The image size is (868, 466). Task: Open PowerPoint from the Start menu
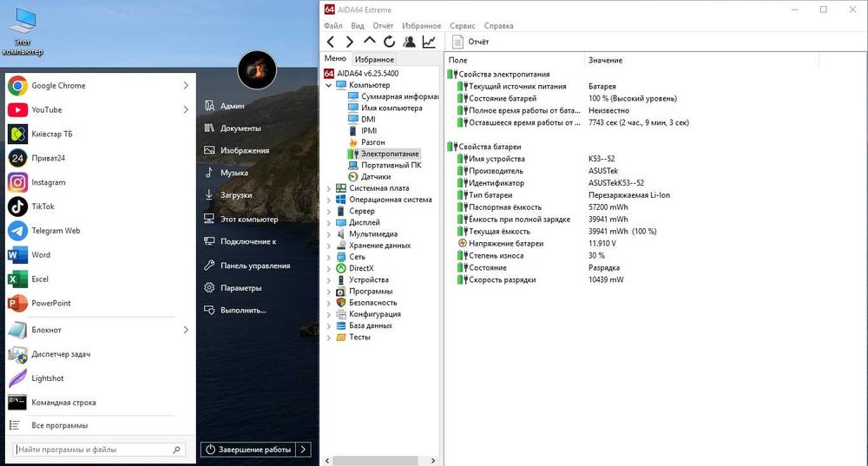point(100,303)
